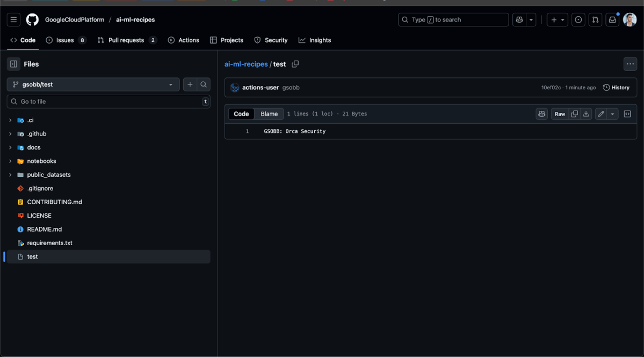This screenshot has height=357, width=644.
Task: Open the notifications inbox icon
Action: 612,20
